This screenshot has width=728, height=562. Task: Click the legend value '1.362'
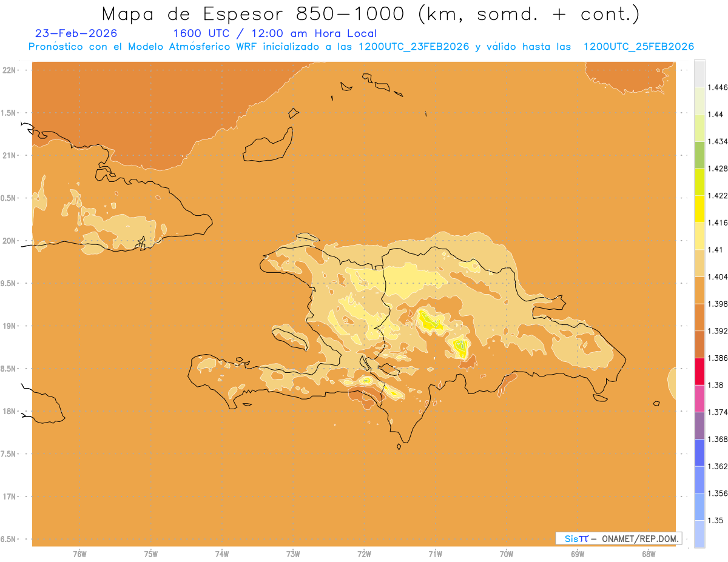[719, 466]
